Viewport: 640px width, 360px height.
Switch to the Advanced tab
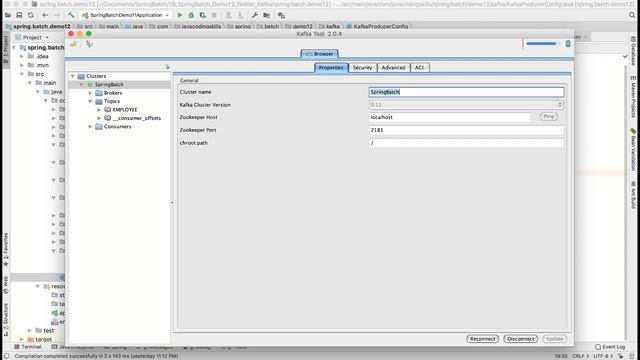pyautogui.click(x=393, y=68)
